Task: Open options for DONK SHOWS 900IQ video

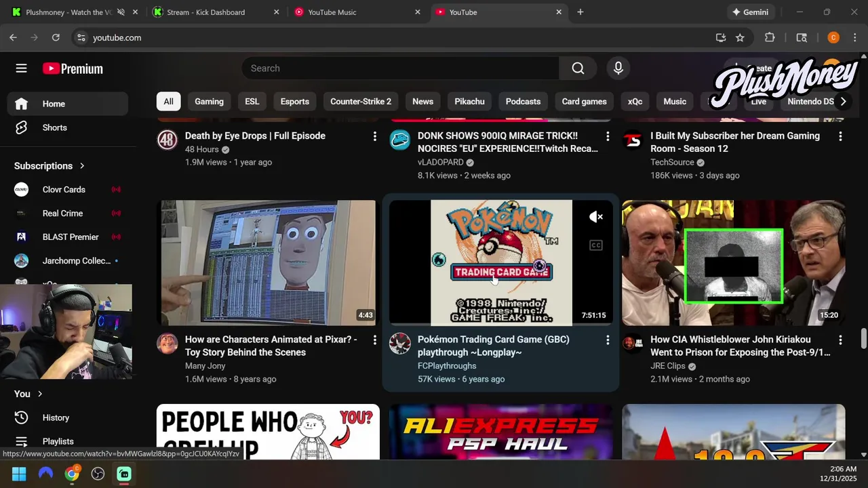Action: (607, 136)
